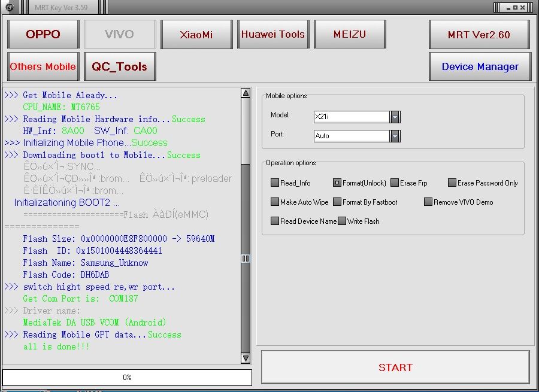Click the 0% progress bar
539x392 pixels.
pos(127,378)
